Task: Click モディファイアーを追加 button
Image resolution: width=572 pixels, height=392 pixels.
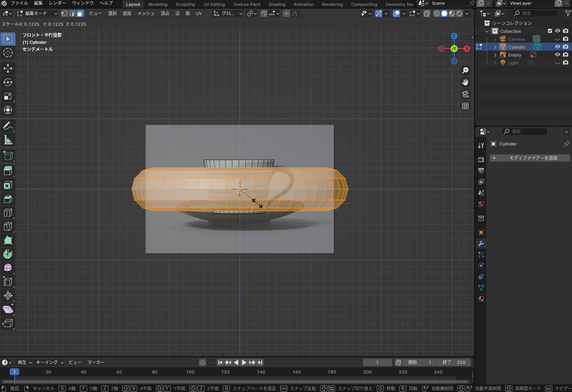Action: [x=530, y=158]
